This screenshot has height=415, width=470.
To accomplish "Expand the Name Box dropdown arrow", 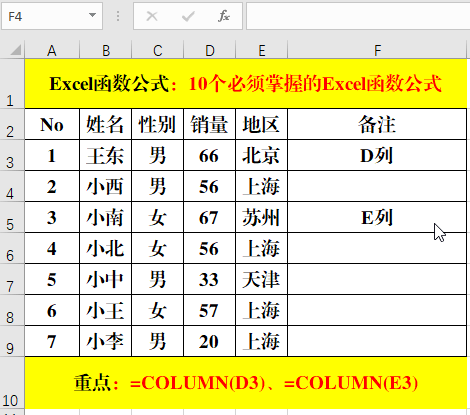I will 92,15.
